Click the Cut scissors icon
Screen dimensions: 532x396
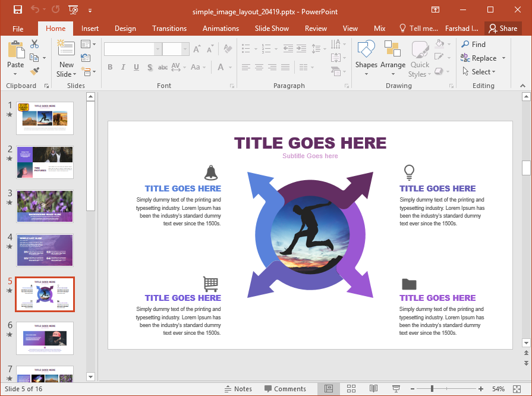point(34,44)
